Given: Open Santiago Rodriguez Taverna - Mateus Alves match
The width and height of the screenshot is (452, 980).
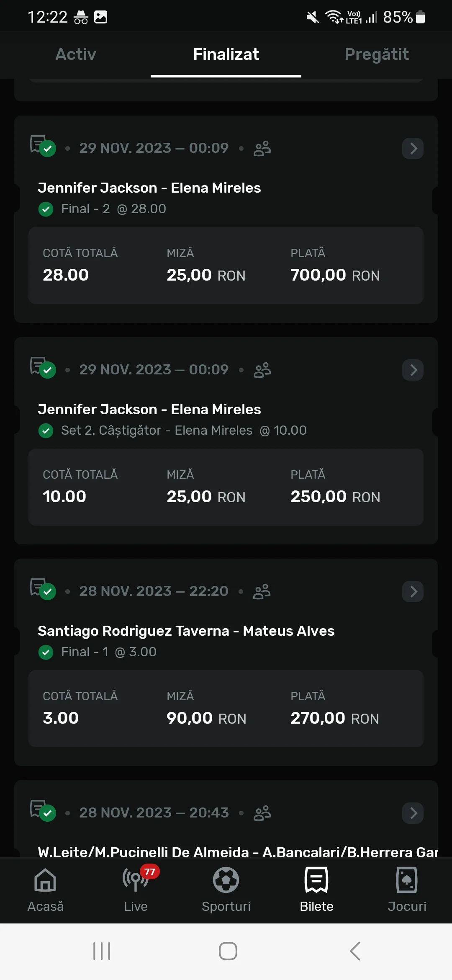Looking at the screenshot, I should 186,631.
